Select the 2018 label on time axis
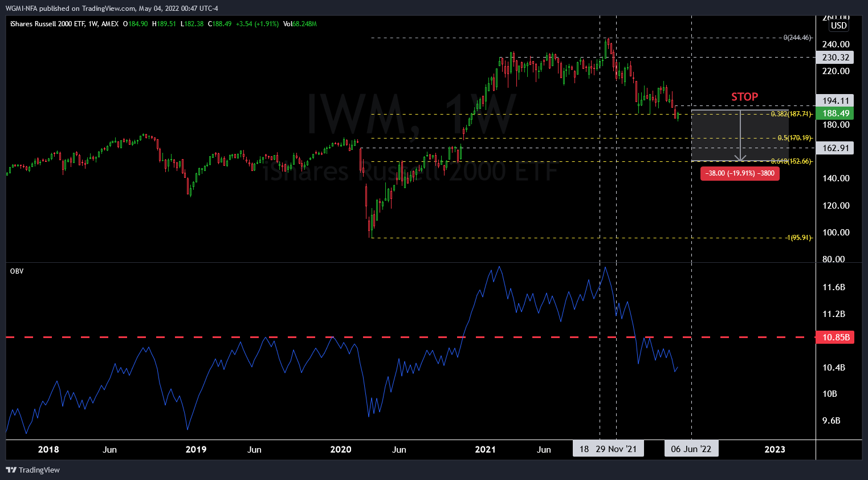The width and height of the screenshot is (868, 480). [48, 449]
